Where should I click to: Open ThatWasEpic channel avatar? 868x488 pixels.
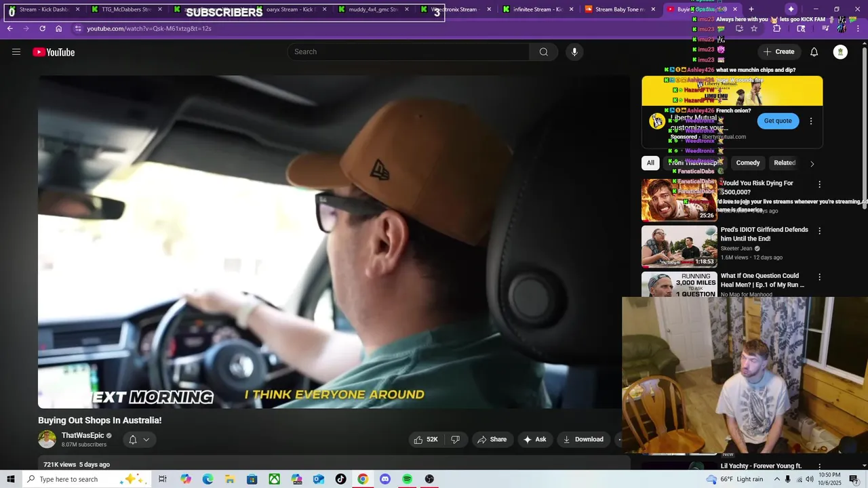[47, 439]
